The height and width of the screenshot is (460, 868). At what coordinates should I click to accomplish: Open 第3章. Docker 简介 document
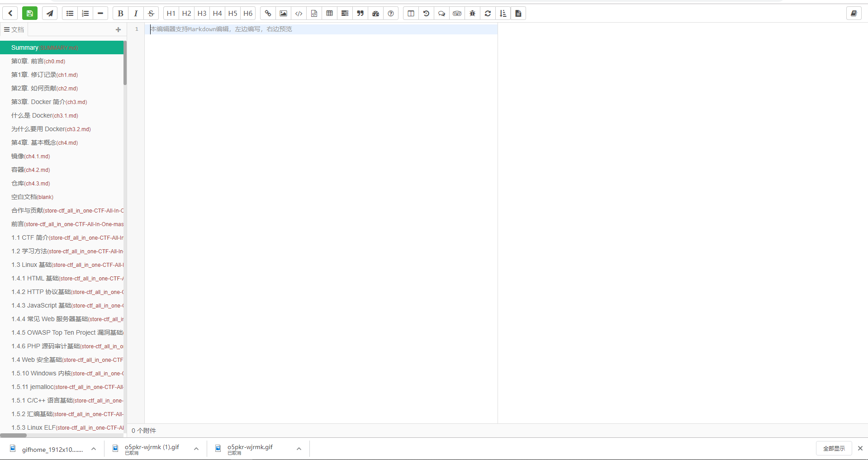point(62,102)
